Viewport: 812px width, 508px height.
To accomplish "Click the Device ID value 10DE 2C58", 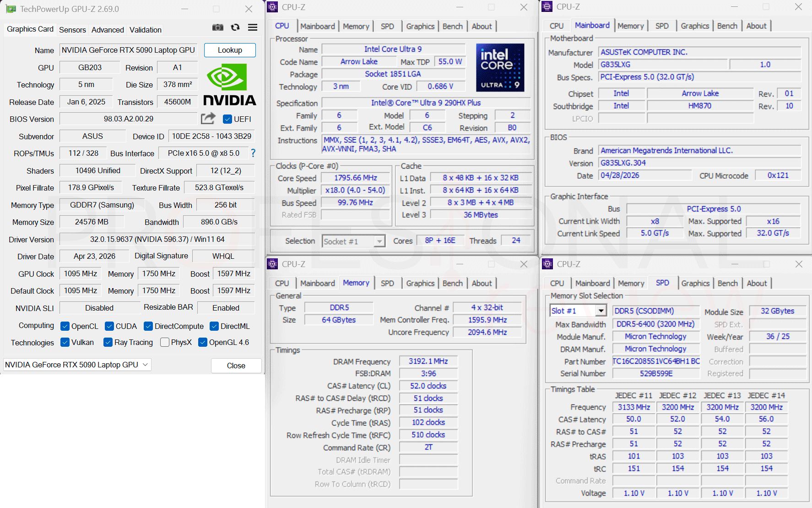I will coord(211,136).
